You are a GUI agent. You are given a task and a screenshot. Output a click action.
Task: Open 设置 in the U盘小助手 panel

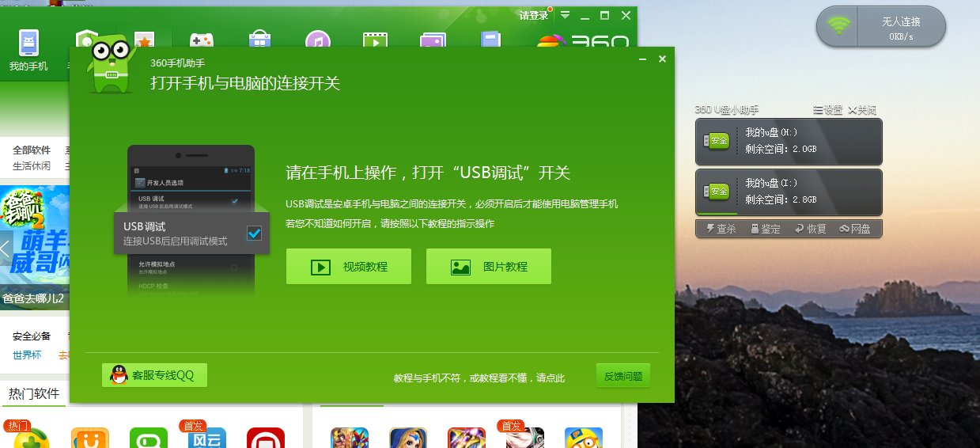pos(827,110)
